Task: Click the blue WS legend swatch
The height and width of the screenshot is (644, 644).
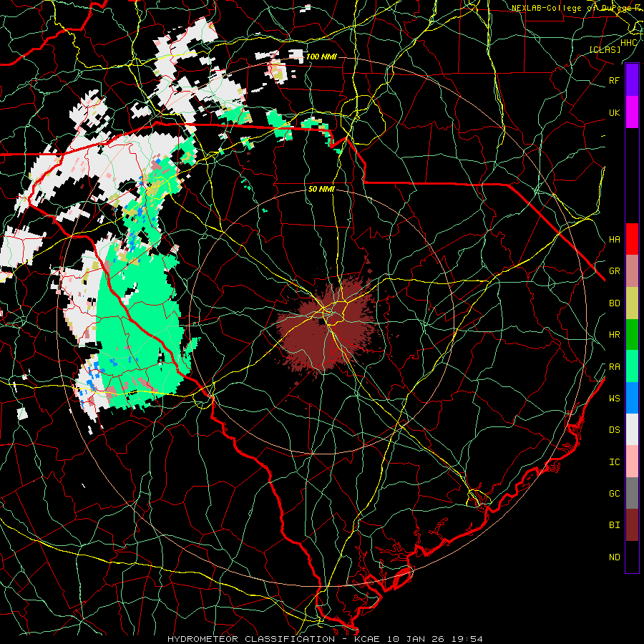Action: (x=632, y=398)
